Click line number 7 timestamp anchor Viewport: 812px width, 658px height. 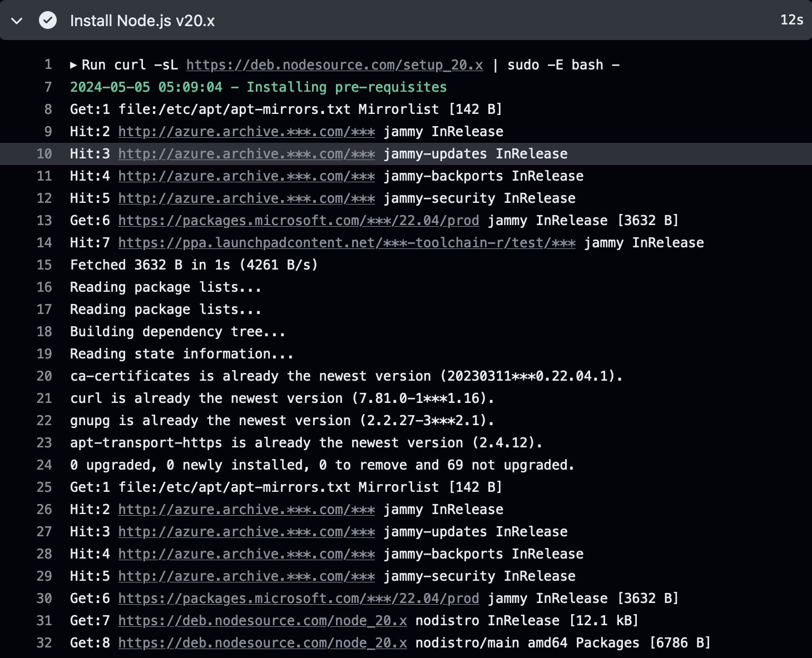(48, 87)
